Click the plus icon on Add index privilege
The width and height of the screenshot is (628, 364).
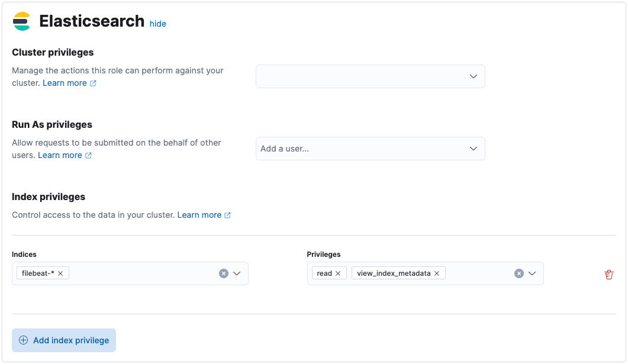click(x=24, y=340)
